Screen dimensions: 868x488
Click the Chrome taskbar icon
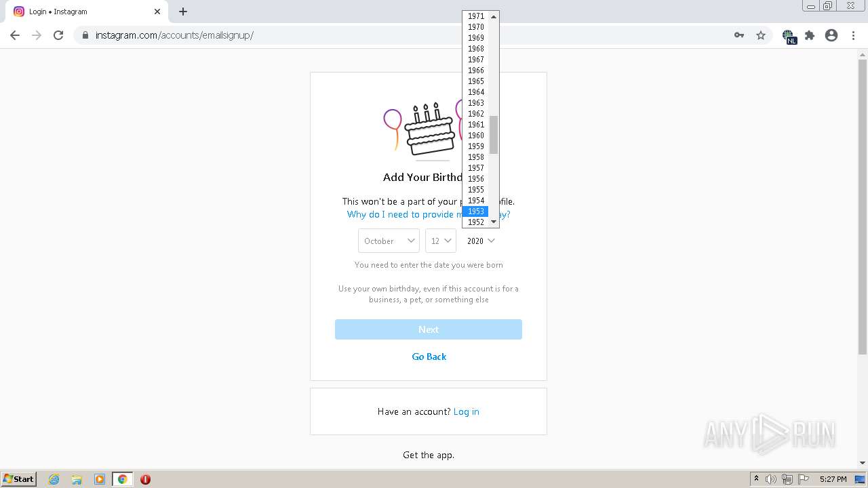tap(122, 479)
